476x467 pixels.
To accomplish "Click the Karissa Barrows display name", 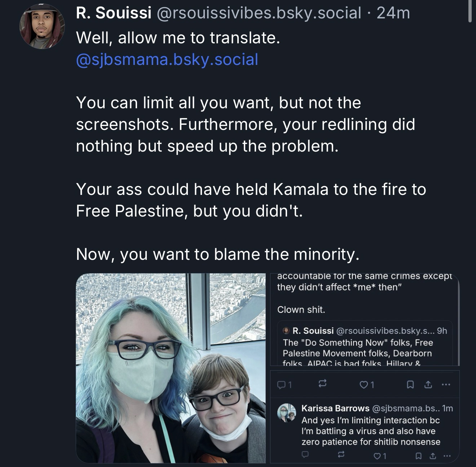I will [335, 408].
